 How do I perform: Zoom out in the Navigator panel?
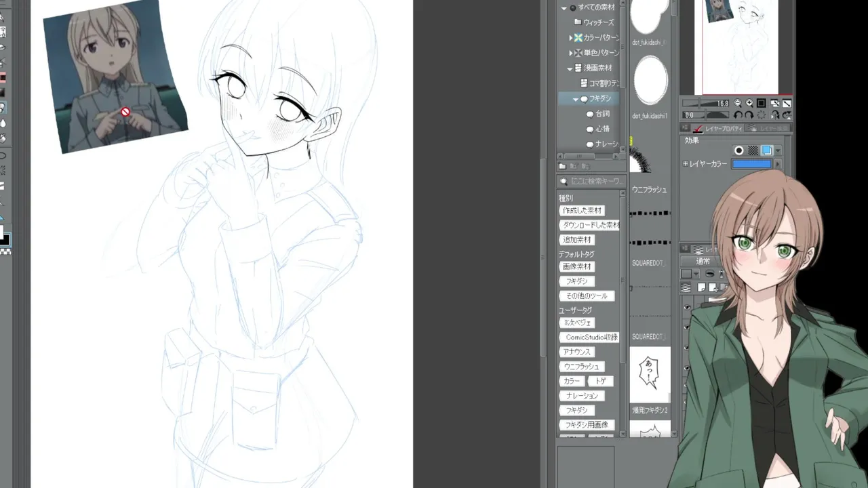point(738,104)
